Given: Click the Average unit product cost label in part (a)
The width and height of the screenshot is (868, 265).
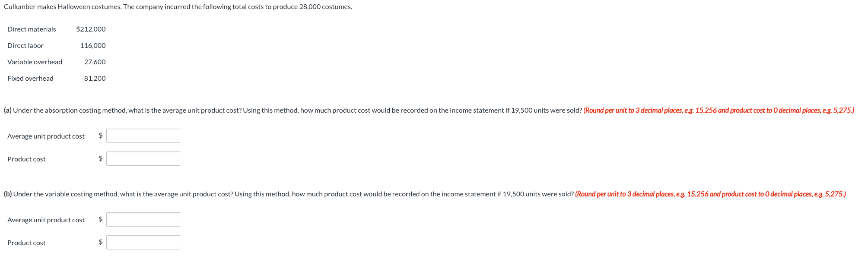Looking at the screenshot, I should tap(45, 136).
